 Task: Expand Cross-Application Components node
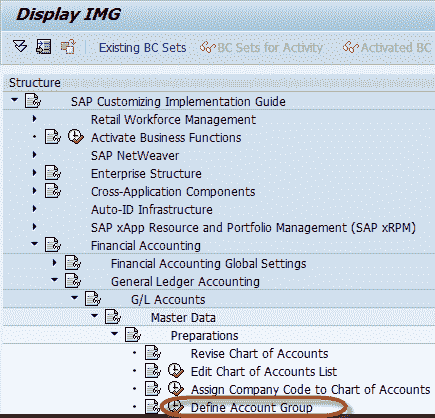[34, 190]
